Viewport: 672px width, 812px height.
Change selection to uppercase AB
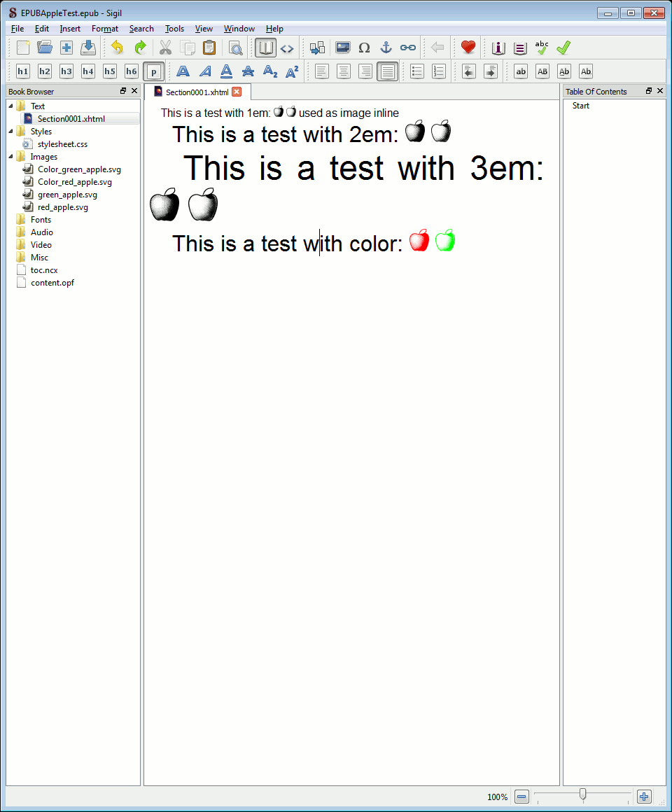coord(542,71)
